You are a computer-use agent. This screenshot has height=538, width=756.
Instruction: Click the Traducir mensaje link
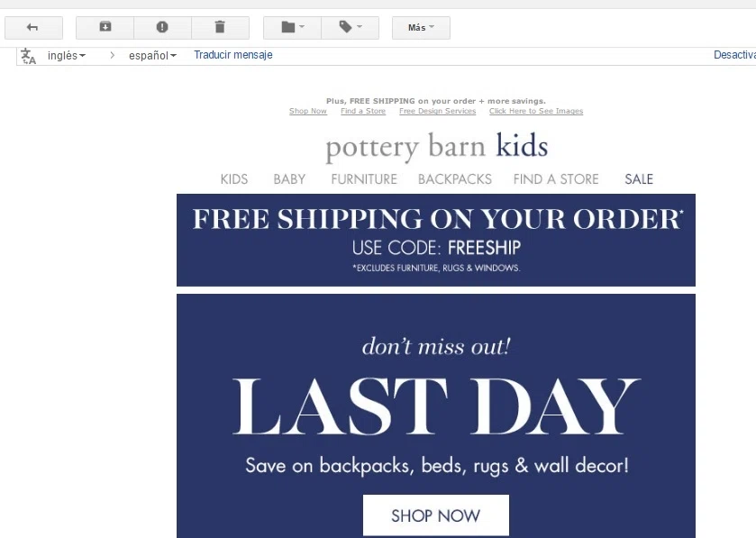(232, 55)
